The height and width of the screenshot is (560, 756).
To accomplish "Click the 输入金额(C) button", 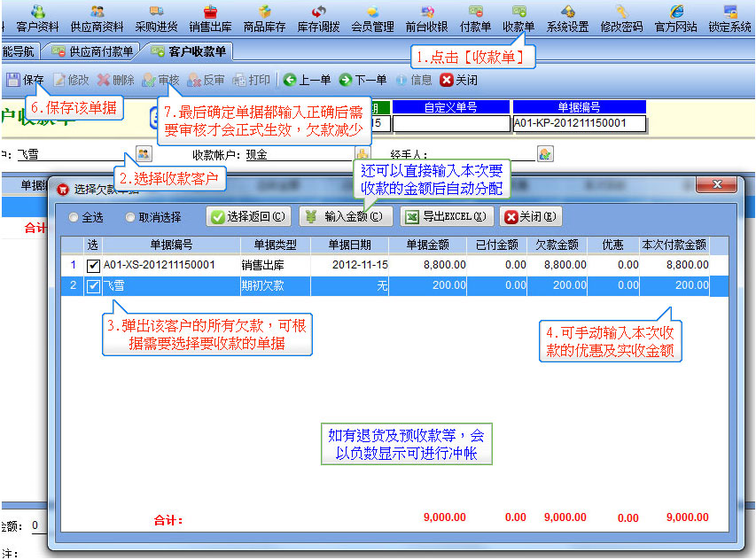I will 346,217.
